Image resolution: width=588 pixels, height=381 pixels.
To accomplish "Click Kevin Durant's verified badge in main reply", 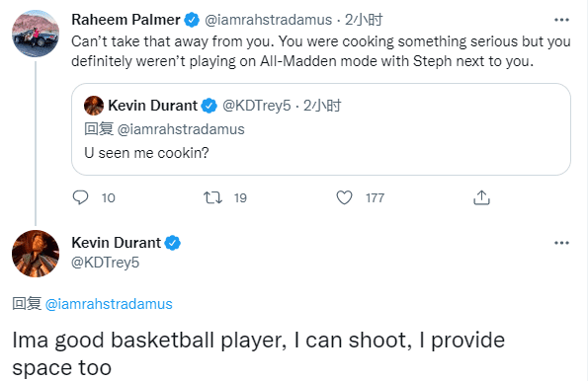I will point(173,243).
